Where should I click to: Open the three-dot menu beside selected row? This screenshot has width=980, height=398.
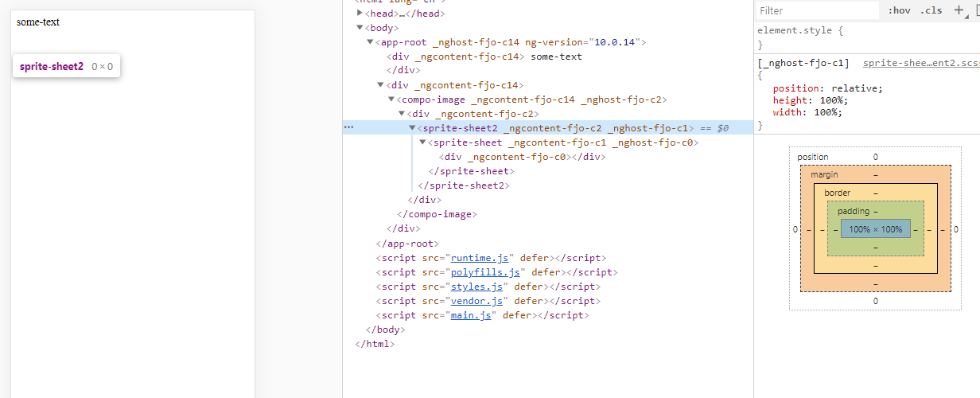pyautogui.click(x=348, y=127)
